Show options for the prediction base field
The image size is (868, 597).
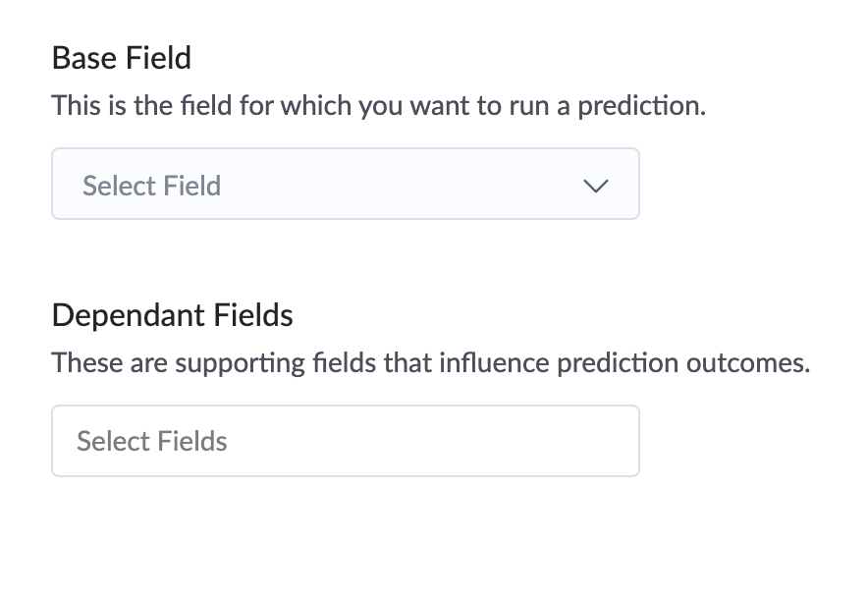point(345,185)
